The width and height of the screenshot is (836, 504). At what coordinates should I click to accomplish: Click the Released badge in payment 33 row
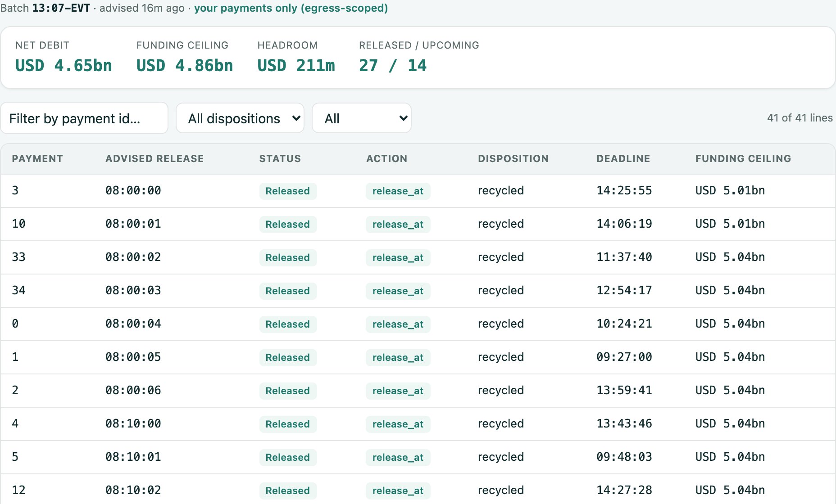(x=288, y=257)
